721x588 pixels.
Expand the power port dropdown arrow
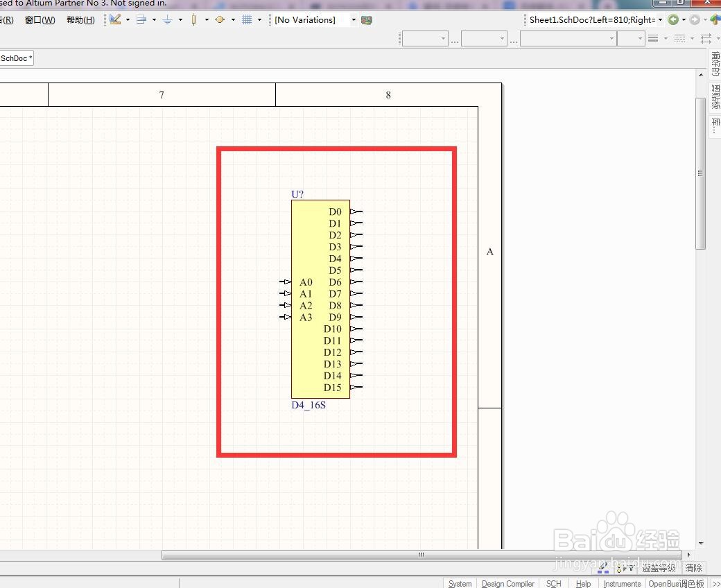pos(180,20)
